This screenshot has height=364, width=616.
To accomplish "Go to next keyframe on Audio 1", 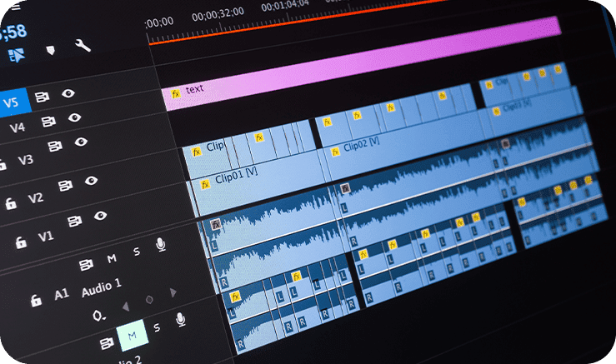I will click(173, 292).
